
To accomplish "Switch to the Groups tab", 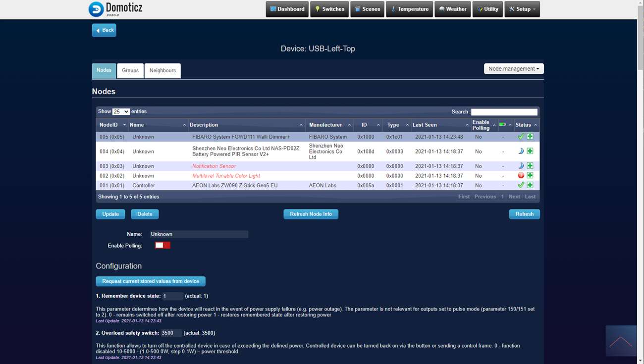I will 130,70.
